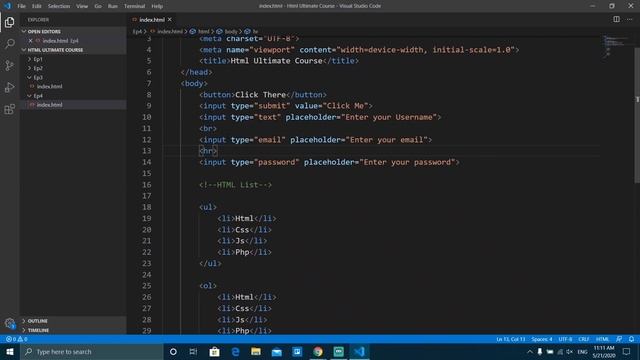640x360 pixels.
Task: Open the Selection menu
Action: (59, 6)
